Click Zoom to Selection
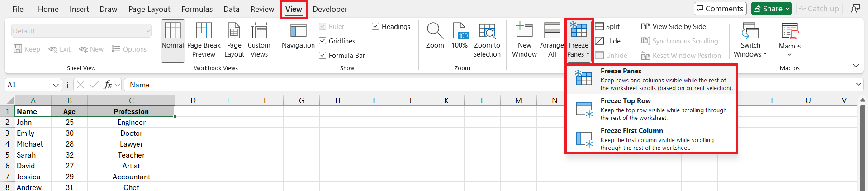Image resolution: width=868 pixels, height=191 pixels. tap(487, 41)
